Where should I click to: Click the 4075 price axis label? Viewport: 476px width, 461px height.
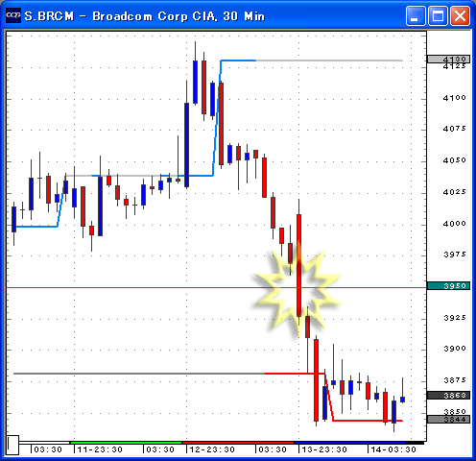454,129
